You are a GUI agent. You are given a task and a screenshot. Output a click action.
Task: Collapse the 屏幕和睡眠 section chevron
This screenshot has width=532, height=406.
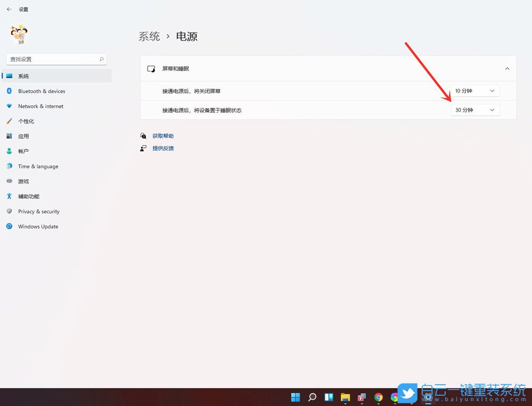tap(508, 68)
